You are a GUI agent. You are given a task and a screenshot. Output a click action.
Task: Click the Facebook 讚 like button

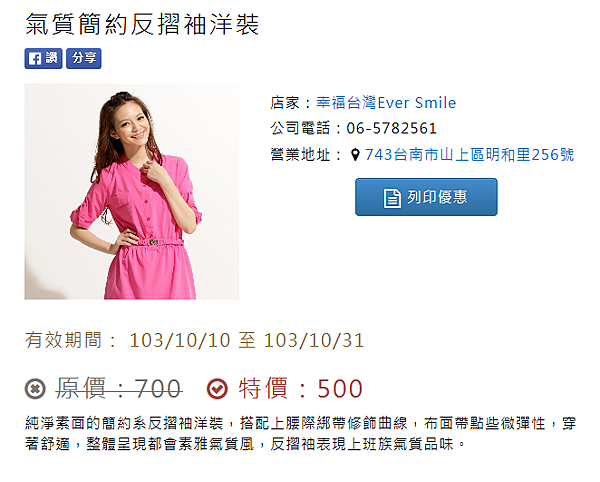(x=43, y=59)
